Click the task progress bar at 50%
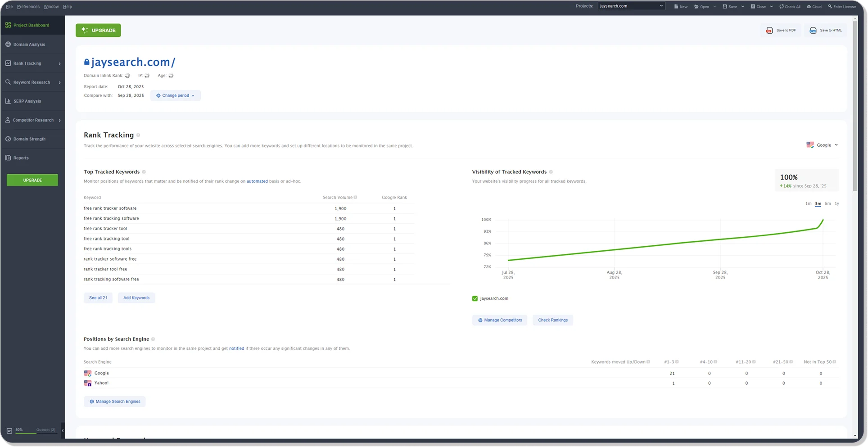 pyautogui.click(x=36, y=433)
